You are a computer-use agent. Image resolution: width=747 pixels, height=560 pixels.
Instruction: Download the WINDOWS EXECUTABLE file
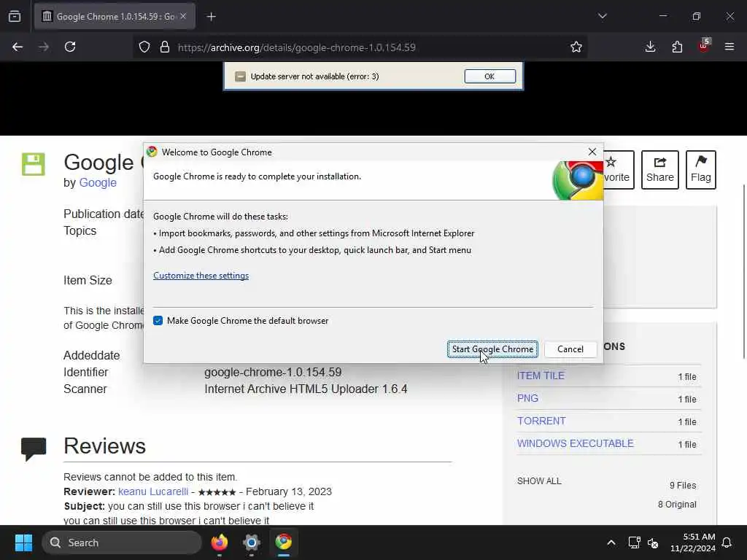point(576,443)
